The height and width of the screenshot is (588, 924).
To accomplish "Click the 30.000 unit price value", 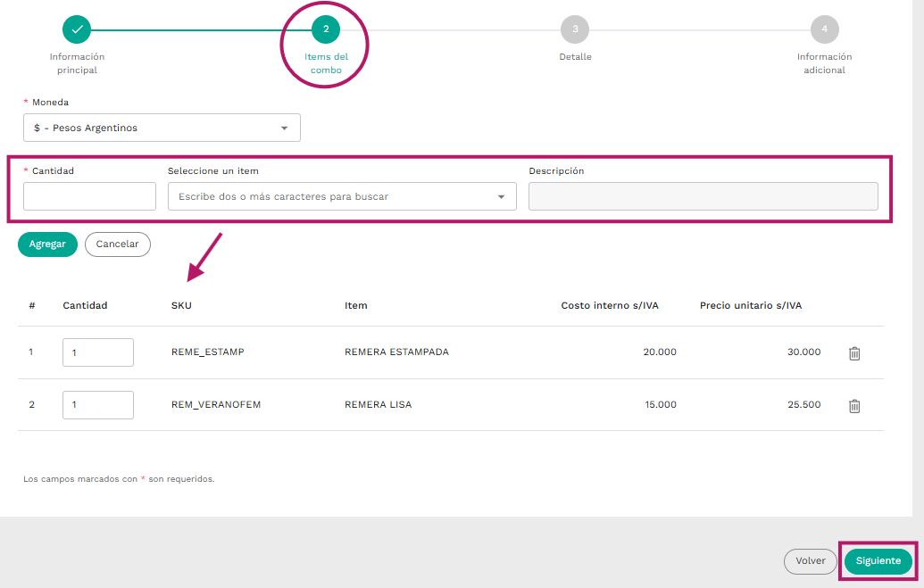I will [803, 352].
